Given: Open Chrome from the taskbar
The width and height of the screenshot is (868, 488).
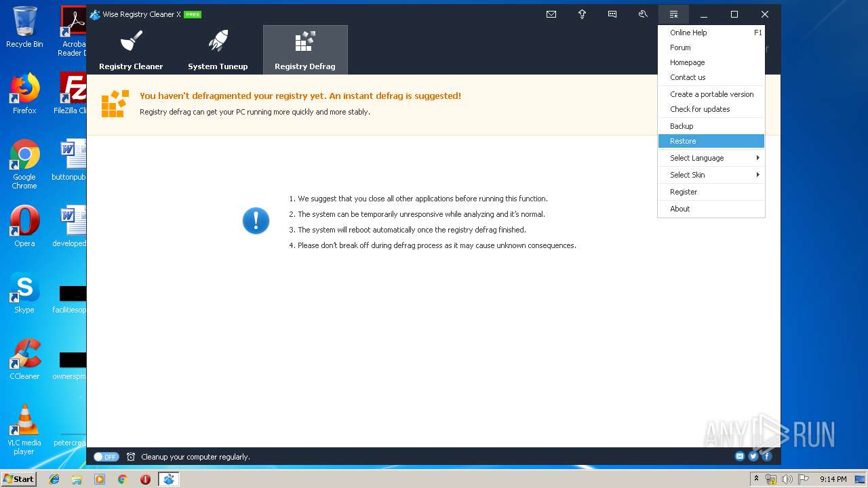Looking at the screenshot, I should click(122, 479).
